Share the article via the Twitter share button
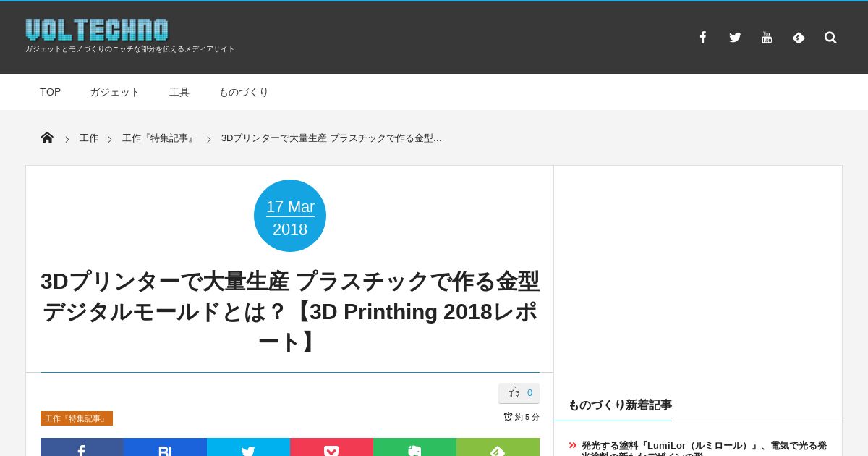The height and width of the screenshot is (456, 868). pyautogui.click(x=248, y=447)
